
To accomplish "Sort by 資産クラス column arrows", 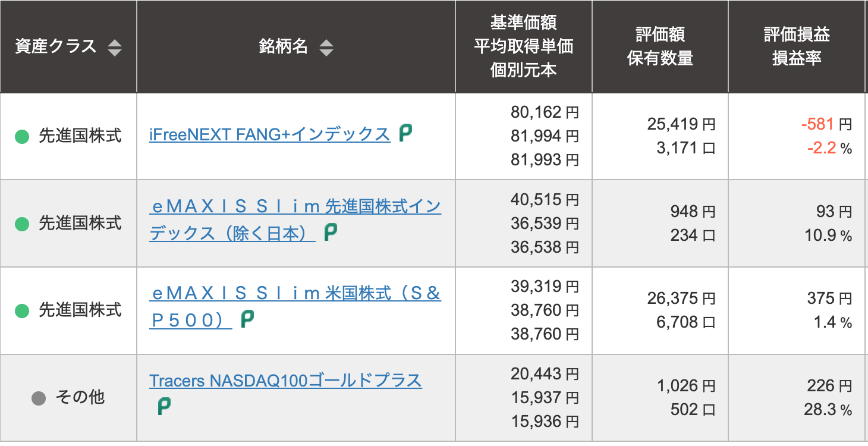I will pos(115,48).
